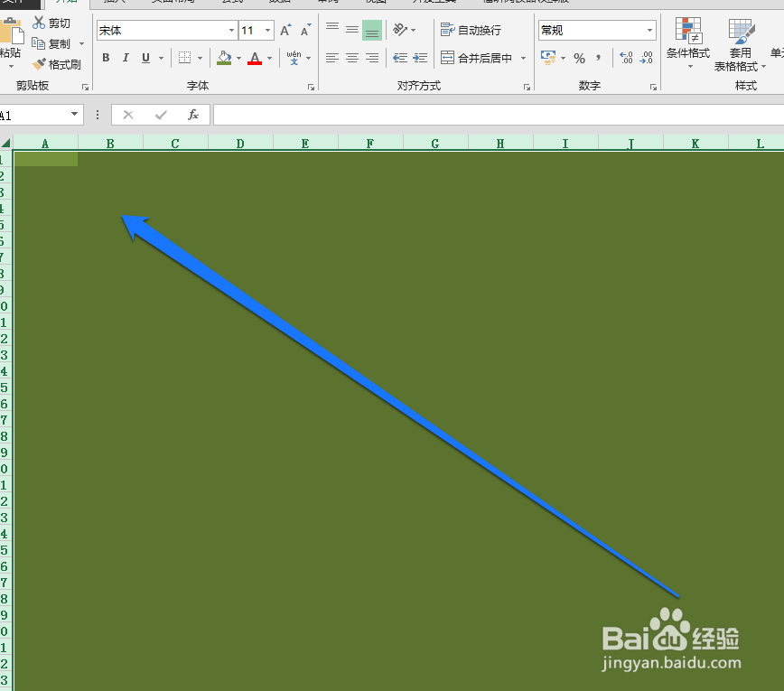The height and width of the screenshot is (691, 784).
Task: Open the font name 宋体 dropdown
Action: [x=231, y=31]
